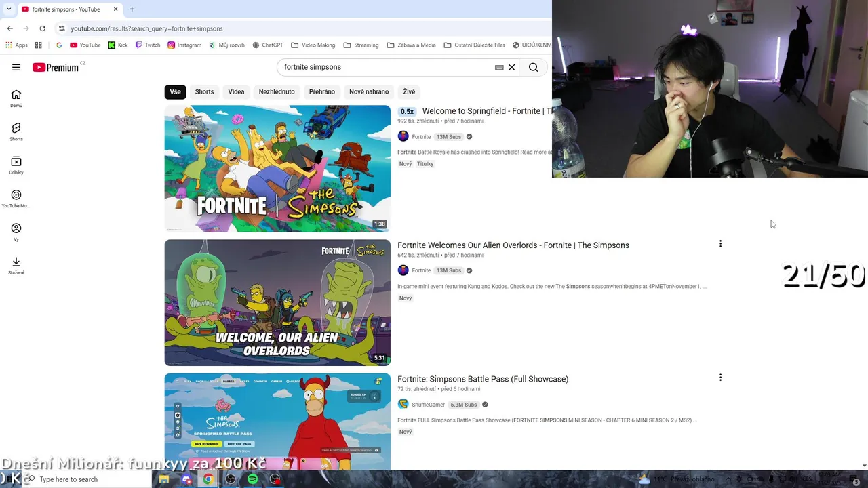The height and width of the screenshot is (488, 868).
Task: Open the on-screen keyboard in the search box
Action: pos(499,67)
